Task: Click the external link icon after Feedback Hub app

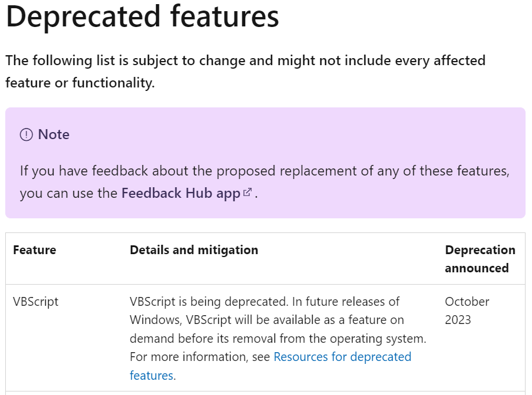Action: pyautogui.click(x=248, y=193)
